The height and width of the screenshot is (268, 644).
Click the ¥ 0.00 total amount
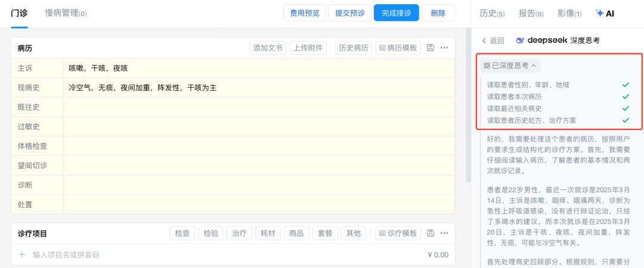438,255
